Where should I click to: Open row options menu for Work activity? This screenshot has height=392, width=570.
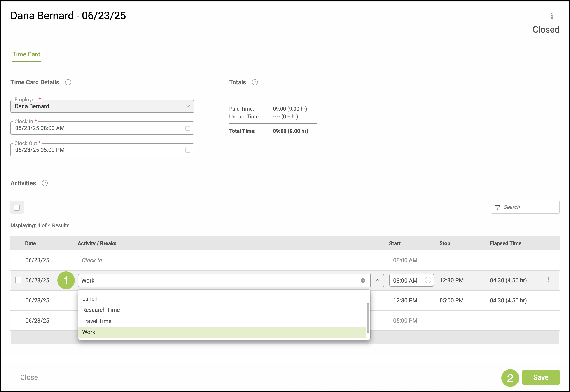pos(548,280)
